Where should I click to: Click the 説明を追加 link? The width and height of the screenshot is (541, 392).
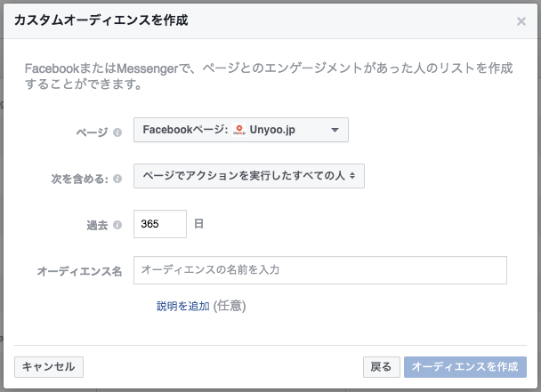(x=183, y=306)
